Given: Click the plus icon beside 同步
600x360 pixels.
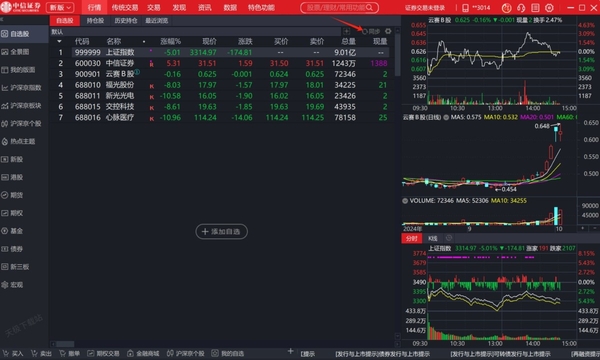Looking at the screenshot, I should pyautogui.click(x=347, y=31).
